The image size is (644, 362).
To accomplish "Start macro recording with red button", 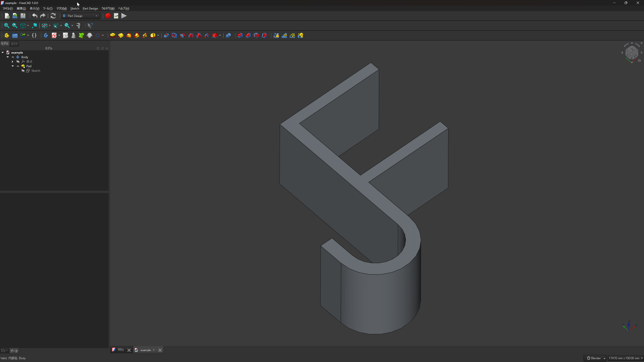I will click(108, 16).
